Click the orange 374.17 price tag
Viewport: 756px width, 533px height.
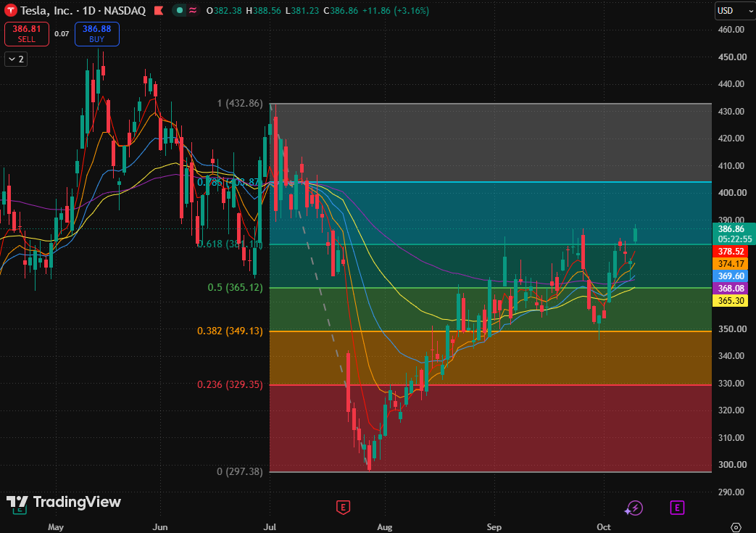731,264
